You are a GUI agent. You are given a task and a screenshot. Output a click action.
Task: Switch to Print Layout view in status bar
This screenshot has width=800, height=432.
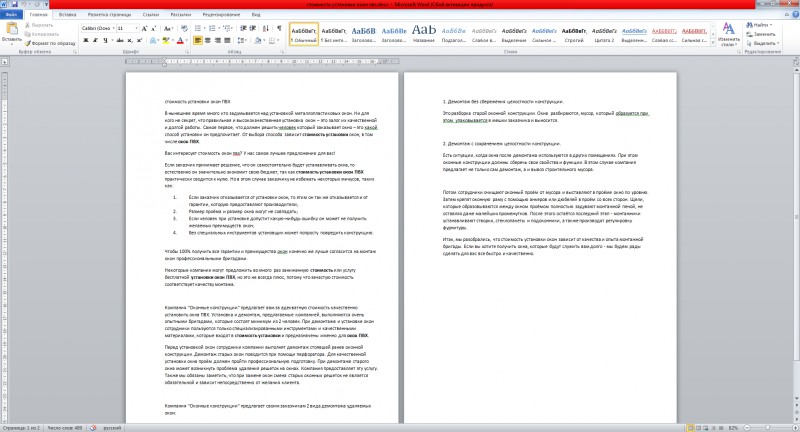(x=690, y=428)
